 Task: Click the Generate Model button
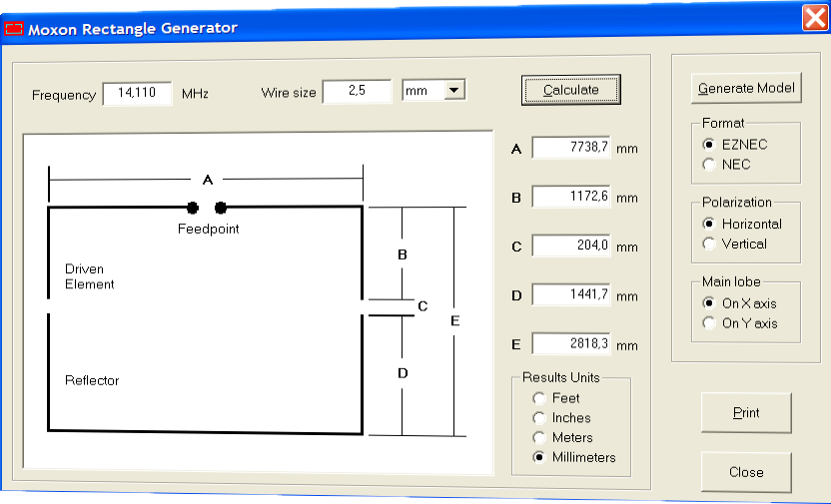coord(746,88)
